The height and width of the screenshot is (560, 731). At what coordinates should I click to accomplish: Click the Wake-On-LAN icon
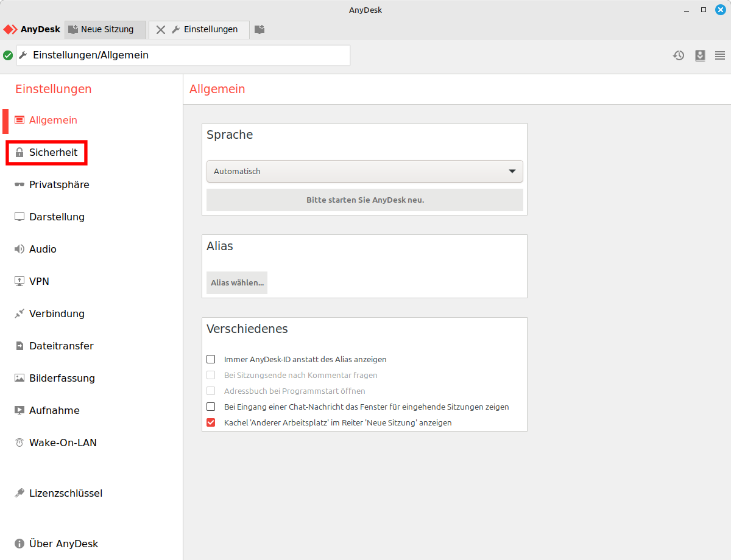(x=19, y=443)
